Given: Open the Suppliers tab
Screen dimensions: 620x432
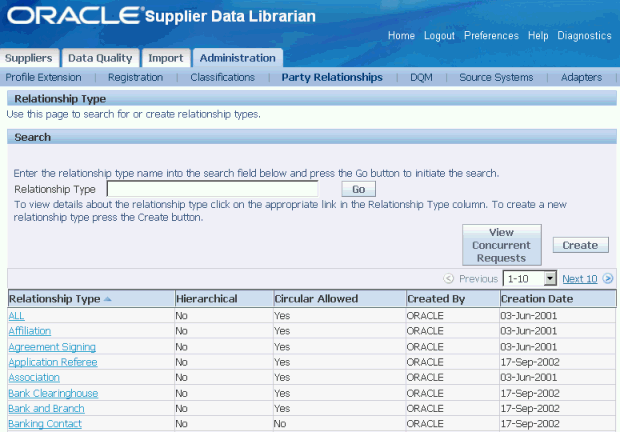Looking at the screenshot, I should coord(28,58).
